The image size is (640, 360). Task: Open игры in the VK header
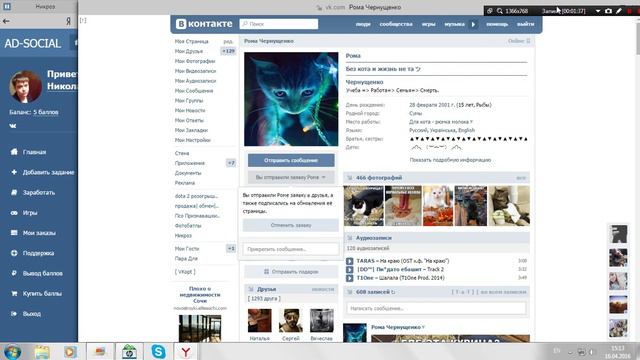(x=429, y=24)
